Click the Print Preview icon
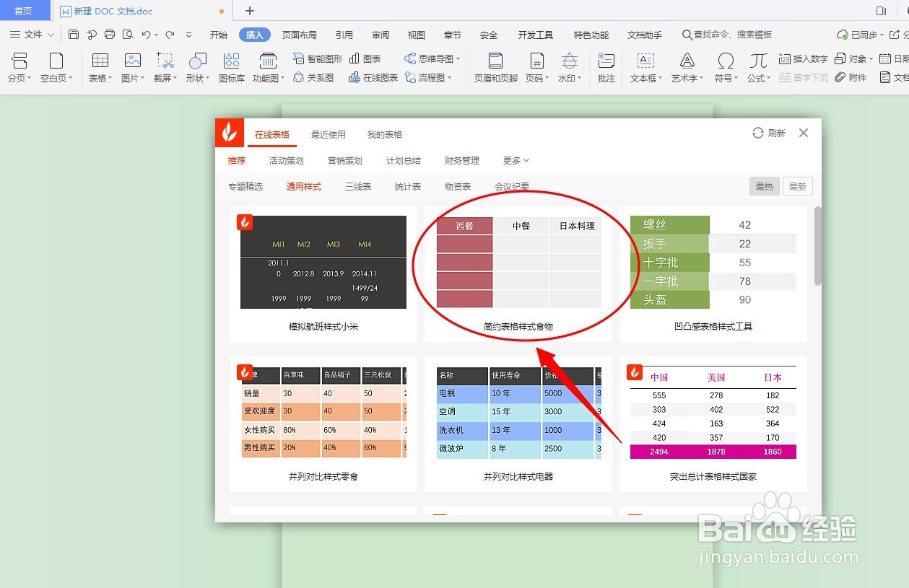 pos(128,35)
